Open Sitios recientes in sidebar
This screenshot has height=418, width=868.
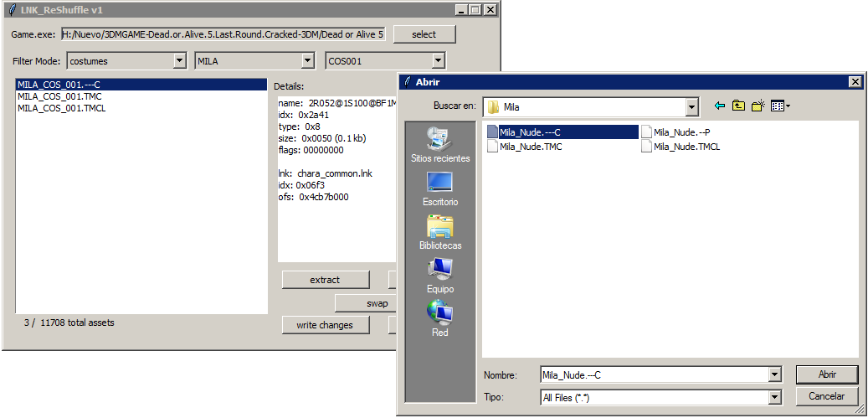[x=440, y=145]
